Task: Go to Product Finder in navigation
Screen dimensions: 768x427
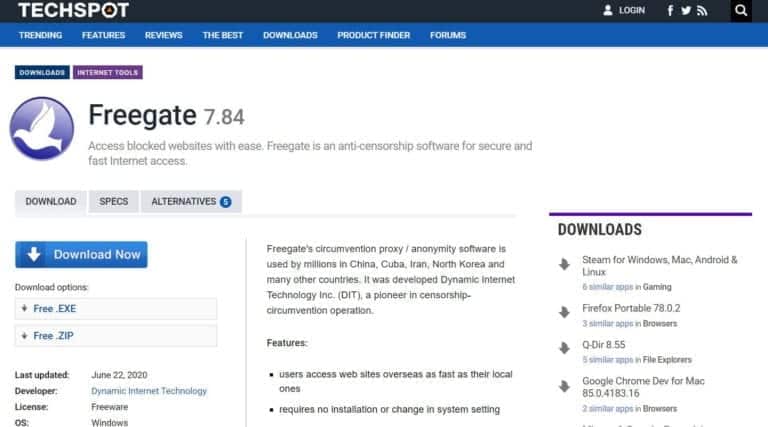Action: point(373,35)
